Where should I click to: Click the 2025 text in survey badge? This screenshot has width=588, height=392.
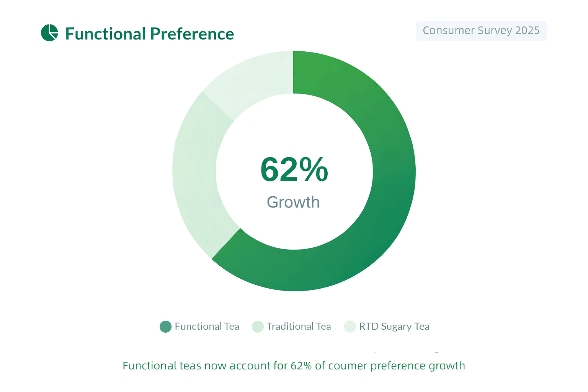(x=528, y=31)
